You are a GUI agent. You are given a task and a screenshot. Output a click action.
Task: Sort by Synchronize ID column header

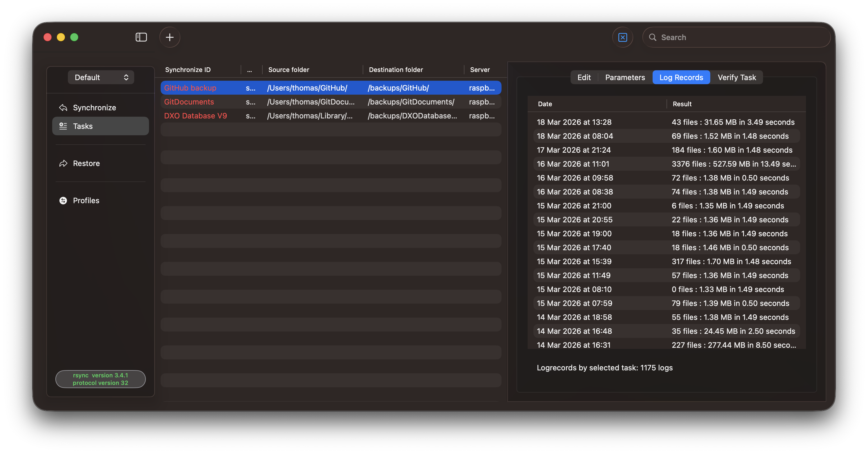coord(188,69)
